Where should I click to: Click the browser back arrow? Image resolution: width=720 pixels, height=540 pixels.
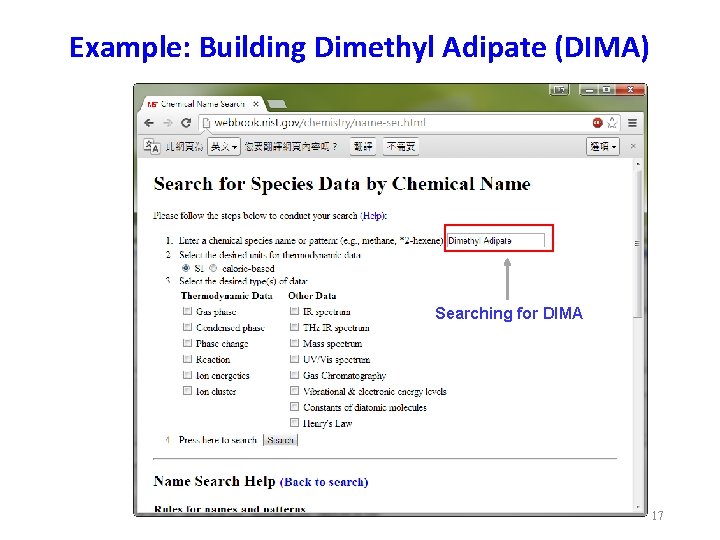point(149,123)
